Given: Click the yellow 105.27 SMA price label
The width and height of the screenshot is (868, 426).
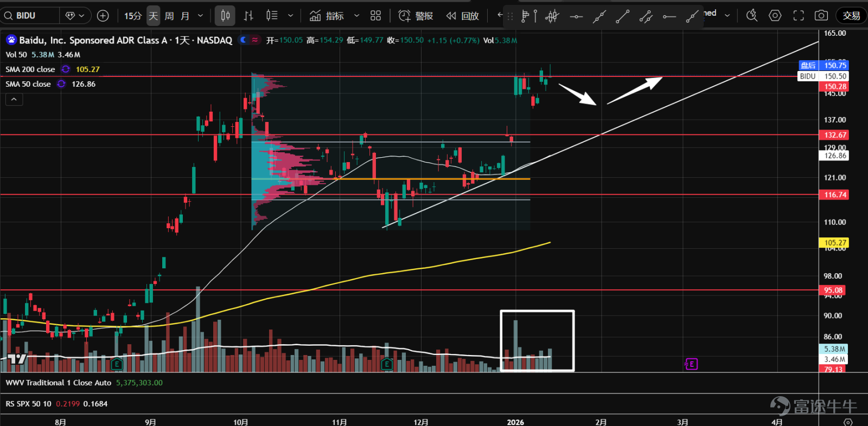Looking at the screenshot, I should pos(835,243).
